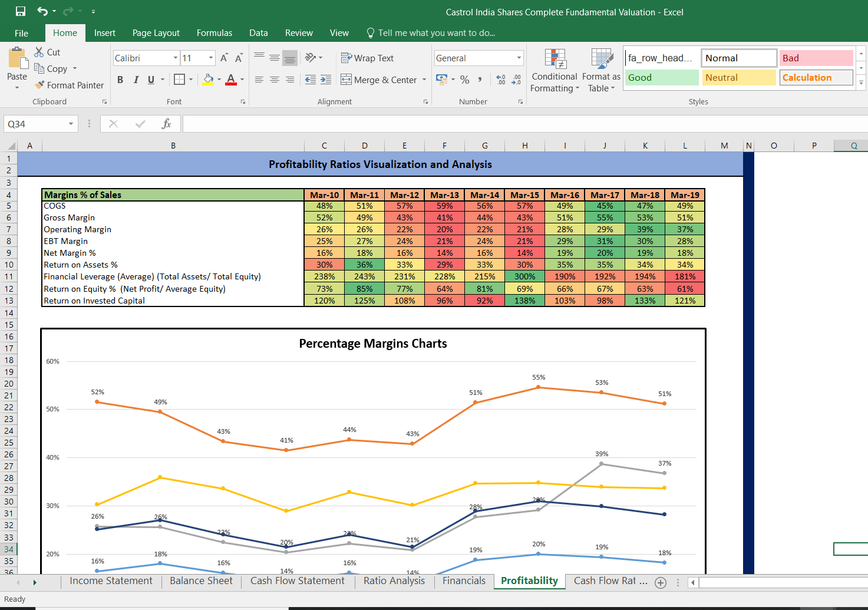Open Conditional Formatting menu

tap(555, 71)
